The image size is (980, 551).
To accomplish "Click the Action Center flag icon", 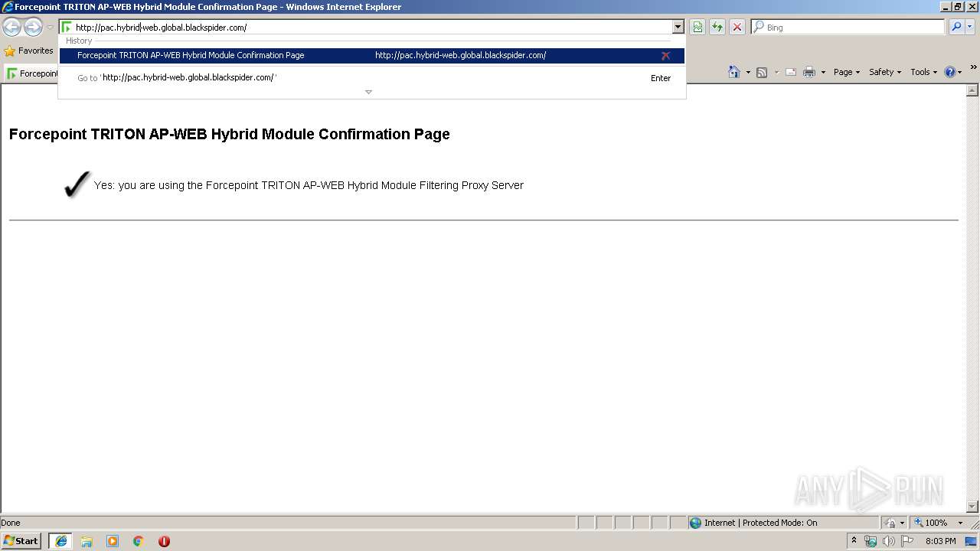I will [x=907, y=541].
